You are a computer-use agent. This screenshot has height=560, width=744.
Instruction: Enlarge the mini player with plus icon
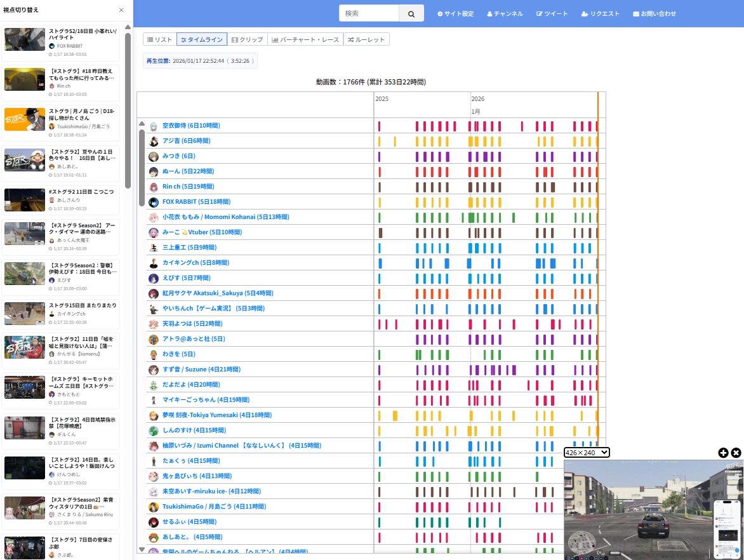pos(723,453)
